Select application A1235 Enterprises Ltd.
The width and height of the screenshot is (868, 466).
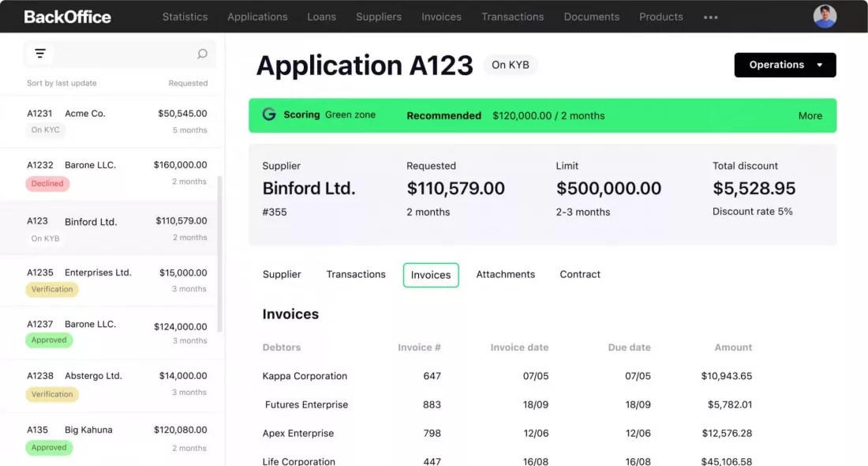click(110, 280)
